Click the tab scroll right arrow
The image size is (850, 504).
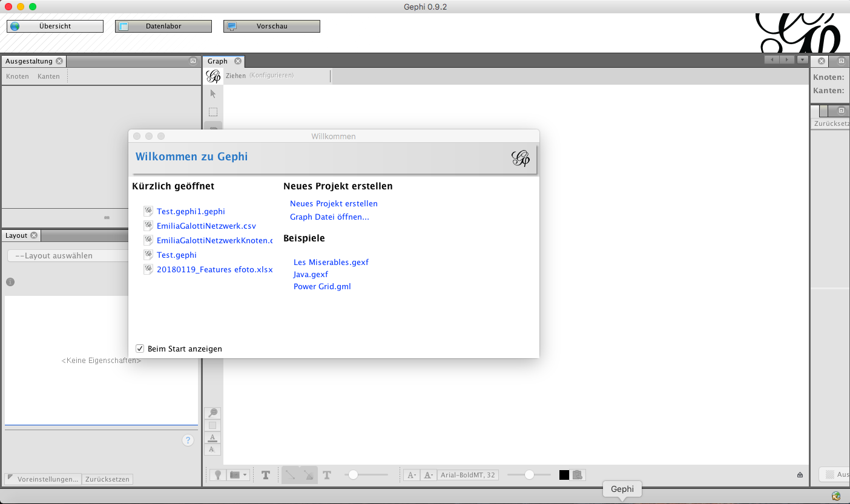(x=786, y=60)
